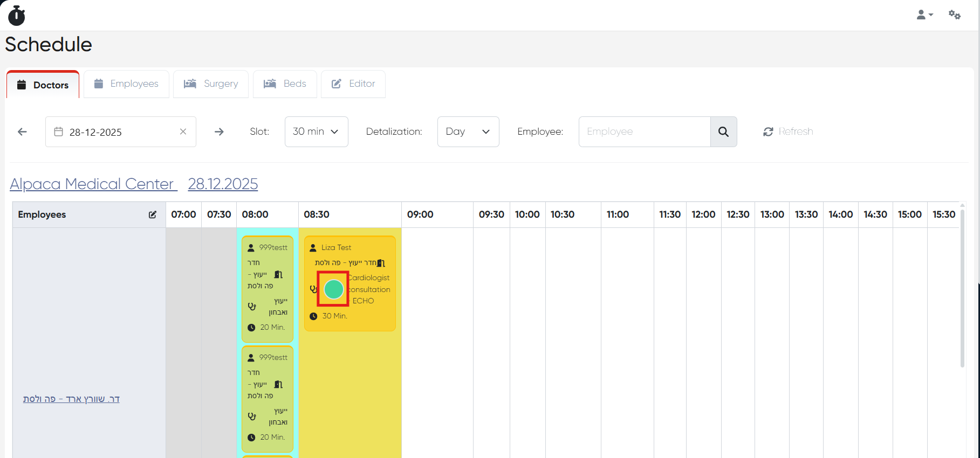Open the user account menu
Viewport: 980px width, 458px height.
[x=924, y=15]
